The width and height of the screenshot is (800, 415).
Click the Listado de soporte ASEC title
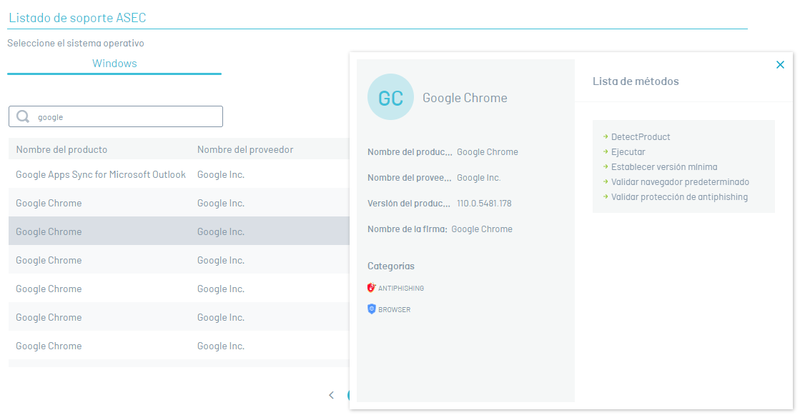point(78,17)
